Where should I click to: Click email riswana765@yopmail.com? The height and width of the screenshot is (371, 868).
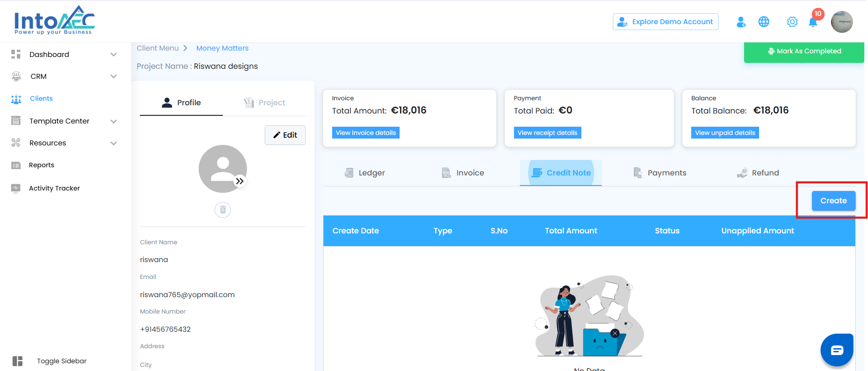[x=187, y=295]
